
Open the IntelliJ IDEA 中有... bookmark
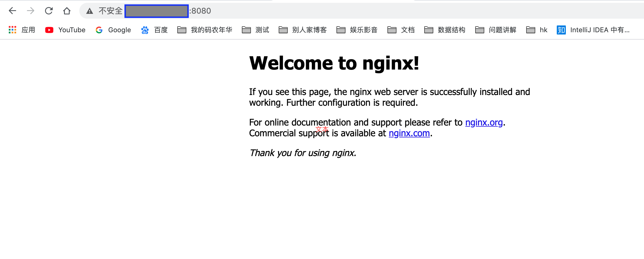tap(593, 30)
